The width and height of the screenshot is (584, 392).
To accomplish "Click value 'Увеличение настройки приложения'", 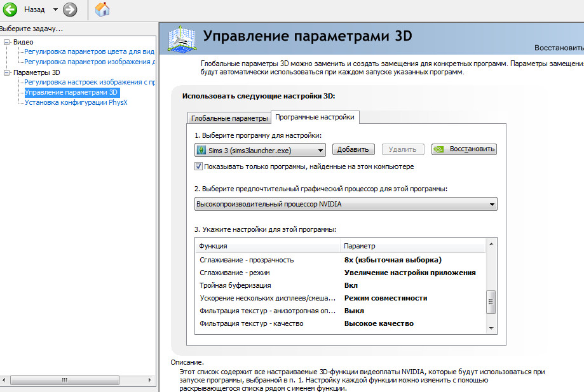I will click(x=410, y=273).
